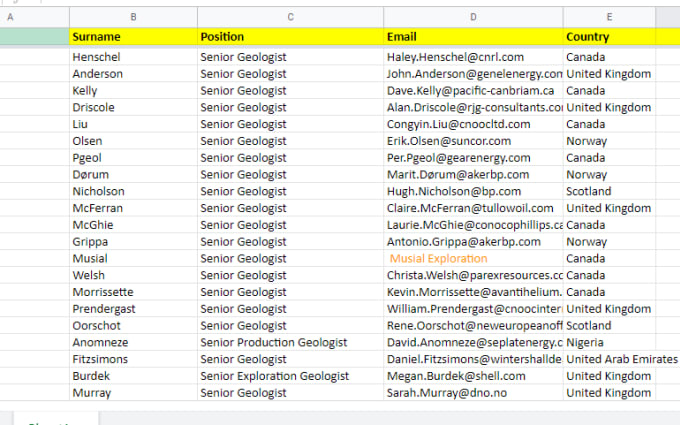Select column D header
Screen dimensions: 680x425
(473, 17)
